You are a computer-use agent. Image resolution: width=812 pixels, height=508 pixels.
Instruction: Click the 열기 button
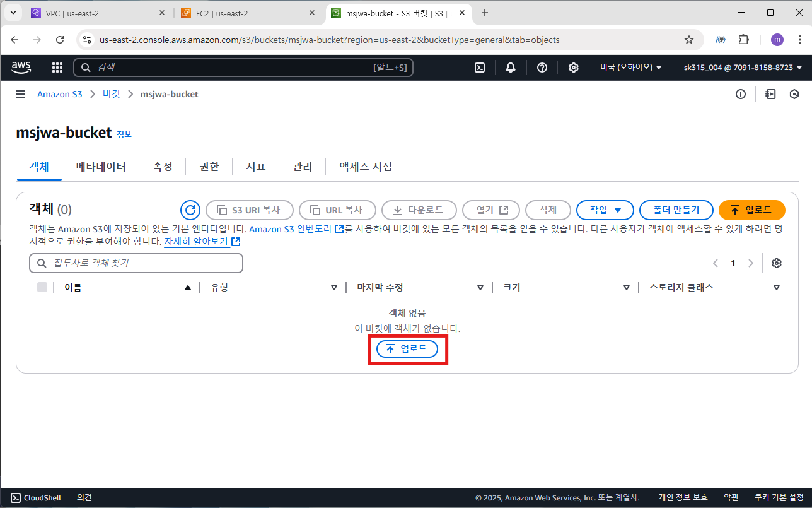tap(491, 210)
